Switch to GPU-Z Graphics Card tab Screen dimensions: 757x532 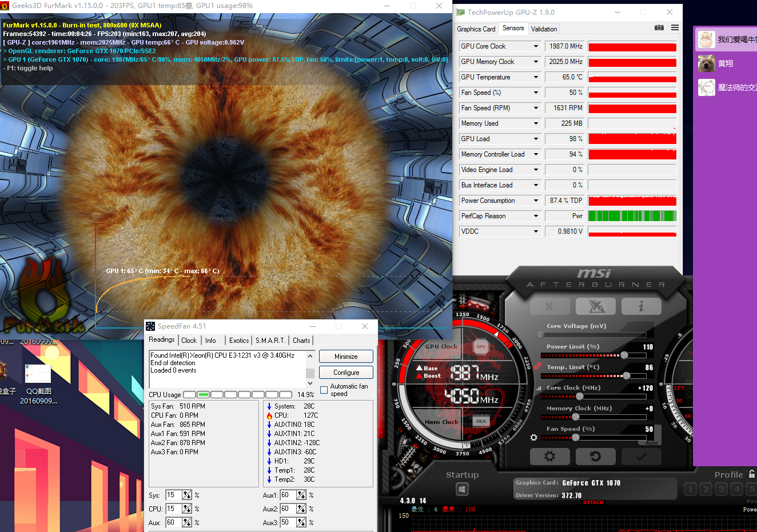(x=476, y=29)
